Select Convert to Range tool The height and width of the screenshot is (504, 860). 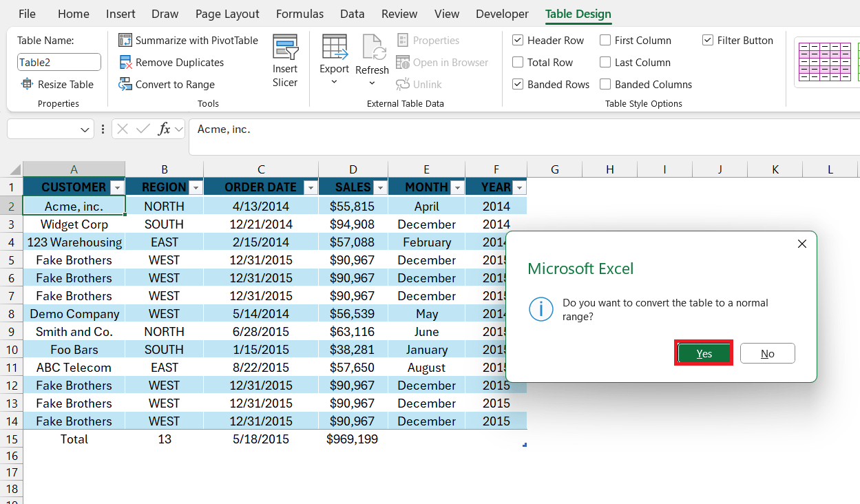point(125,85)
